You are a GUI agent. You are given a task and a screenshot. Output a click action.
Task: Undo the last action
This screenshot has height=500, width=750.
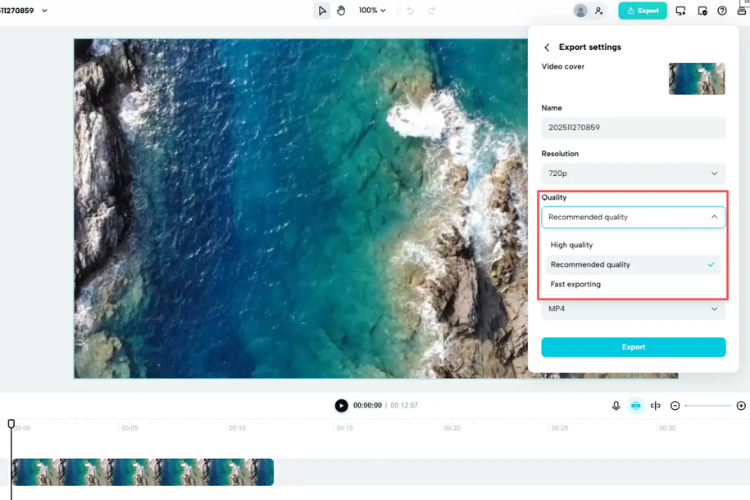point(410,11)
